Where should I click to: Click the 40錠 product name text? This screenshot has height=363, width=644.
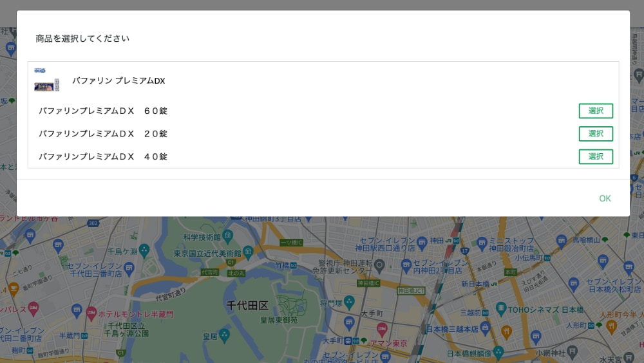(103, 156)
